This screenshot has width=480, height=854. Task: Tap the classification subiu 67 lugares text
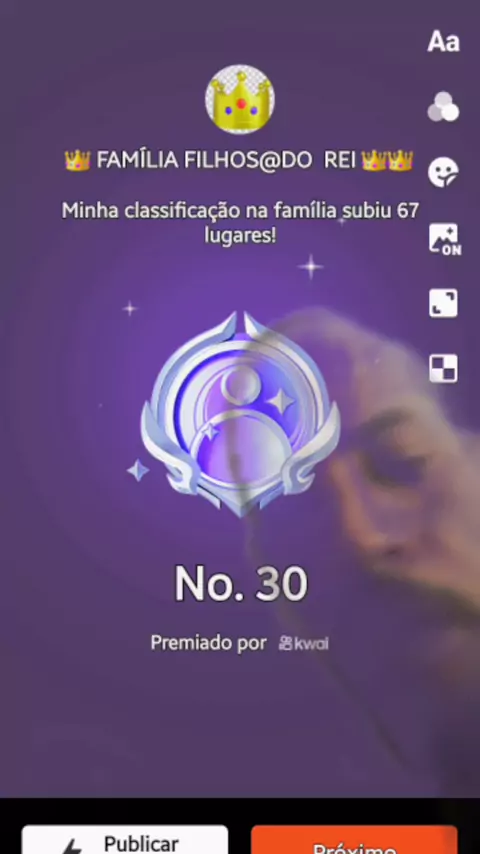pos(240,223)
